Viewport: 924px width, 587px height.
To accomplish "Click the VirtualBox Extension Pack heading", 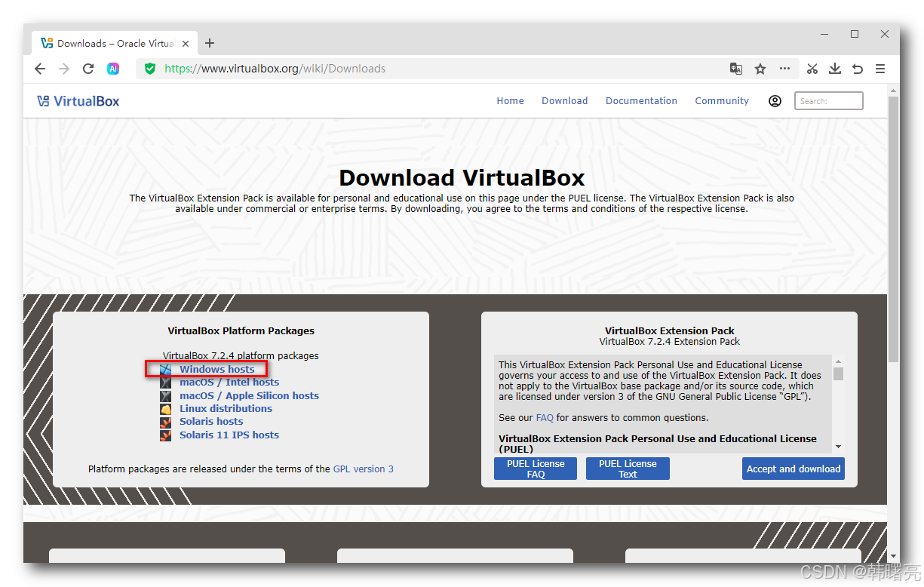I will coord(670,330).
